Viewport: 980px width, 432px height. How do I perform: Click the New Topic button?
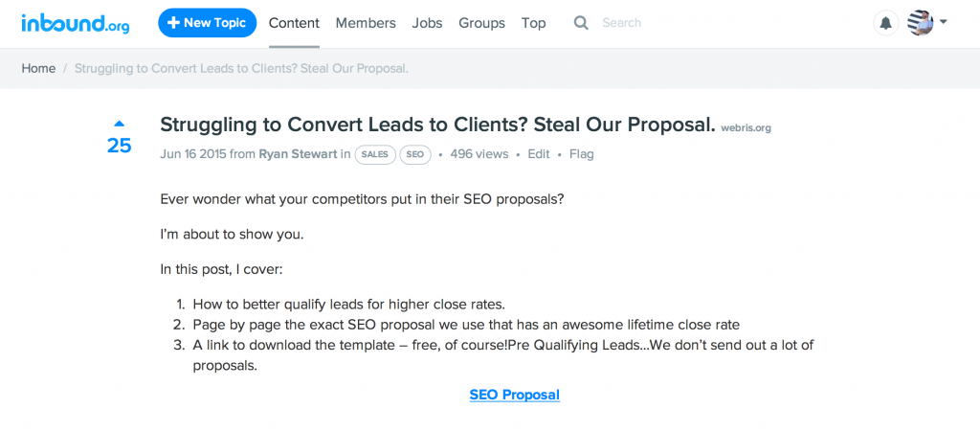207,23
